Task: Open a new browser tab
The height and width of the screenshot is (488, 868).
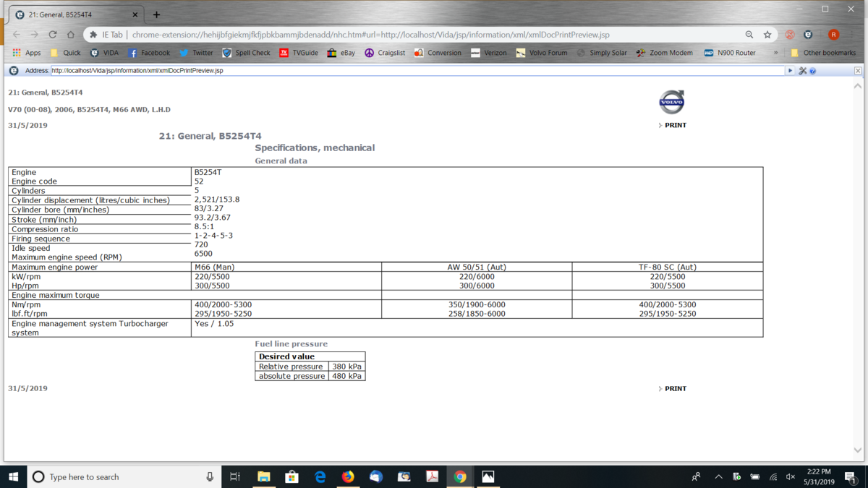Action: (x=156, y=14)
